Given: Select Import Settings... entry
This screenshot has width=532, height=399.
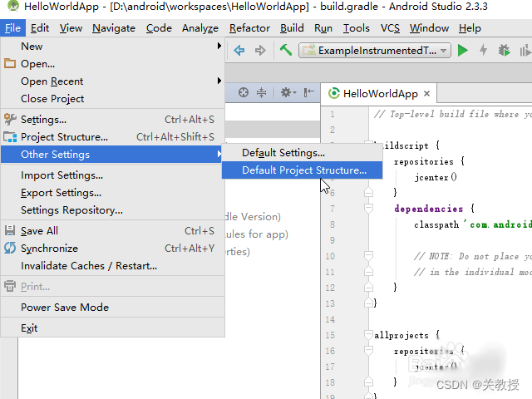Looking at the screenshot, I should pyautogui.click(x=113, y=175).
